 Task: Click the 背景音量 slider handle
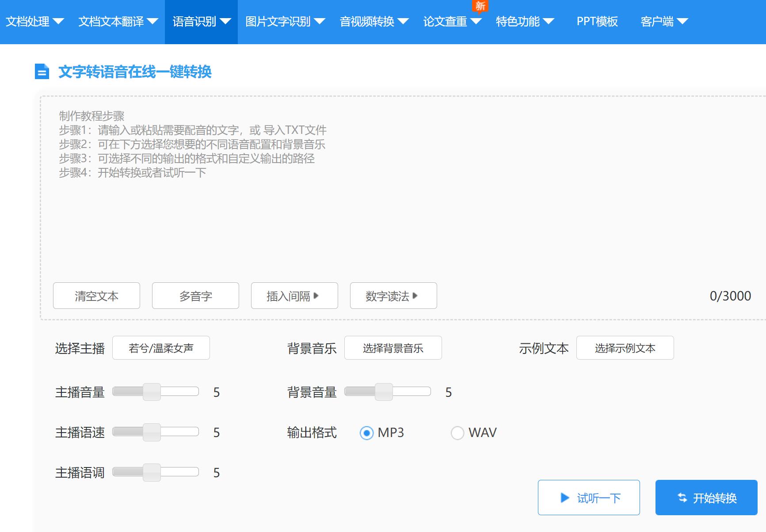coord(384,392)
